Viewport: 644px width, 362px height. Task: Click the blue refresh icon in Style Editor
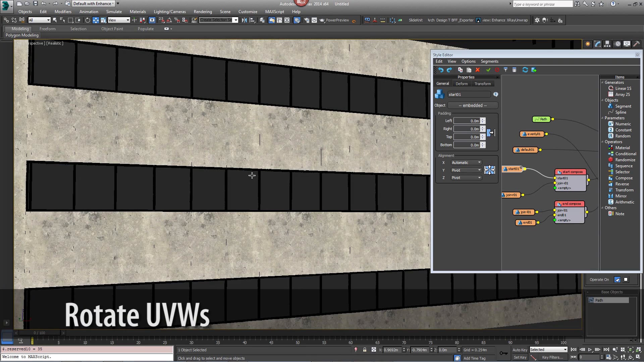click(525, 70)
